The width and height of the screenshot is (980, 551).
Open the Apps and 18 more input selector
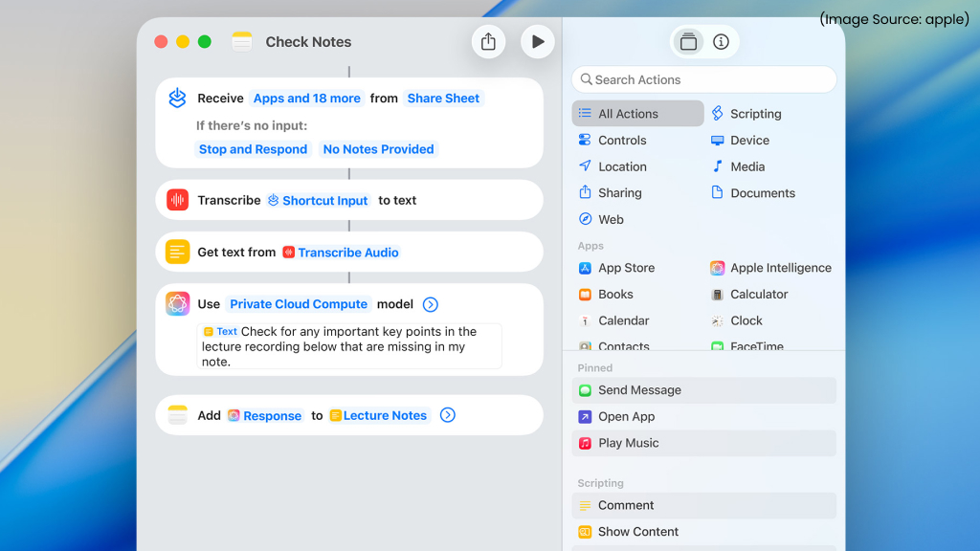click(x=306, y=99)
